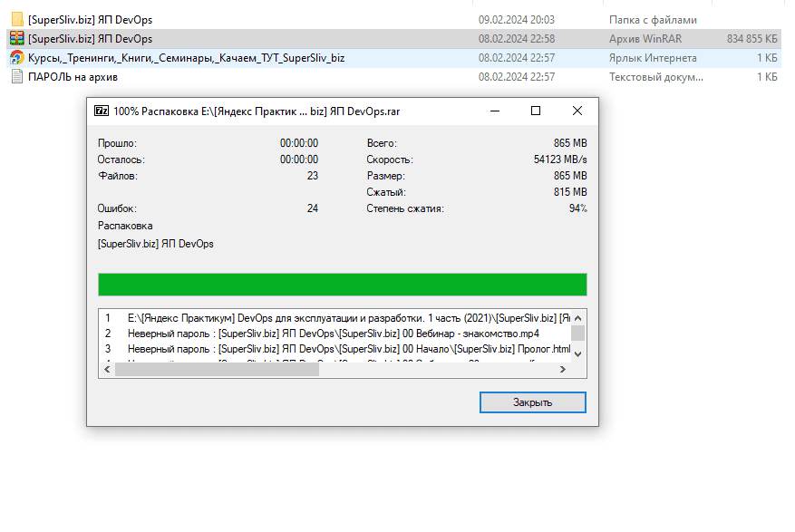The width and height of the screenshot is (795, 532).
Task: Maximize the extraction dialog window
Action: point(536,111)
